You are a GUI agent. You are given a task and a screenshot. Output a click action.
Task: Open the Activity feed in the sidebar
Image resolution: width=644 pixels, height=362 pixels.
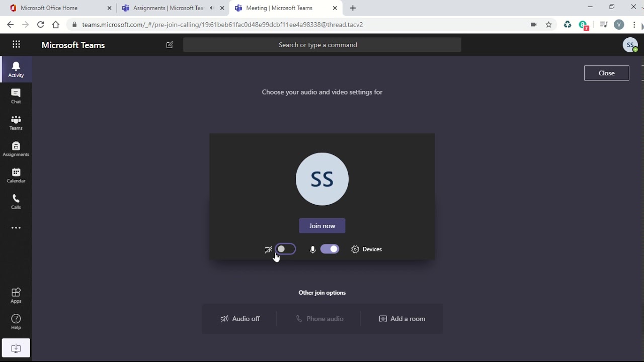pos(16,69)
